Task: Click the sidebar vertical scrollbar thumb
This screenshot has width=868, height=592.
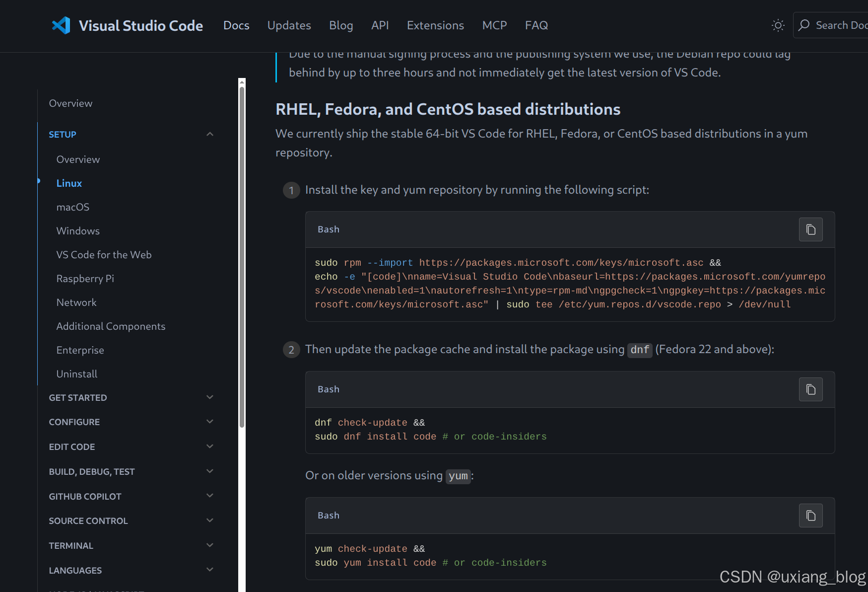Action: (242, 256)
